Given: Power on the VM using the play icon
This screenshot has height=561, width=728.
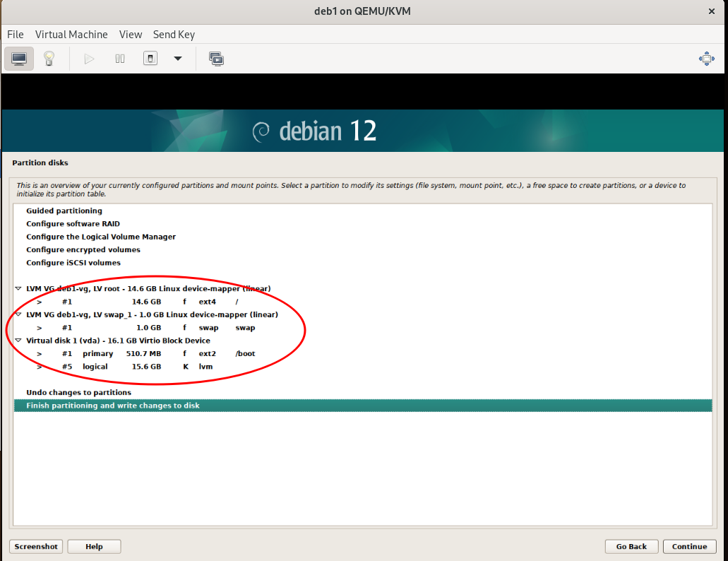Looking at the screenshot, I should click(x=89, y=59).
